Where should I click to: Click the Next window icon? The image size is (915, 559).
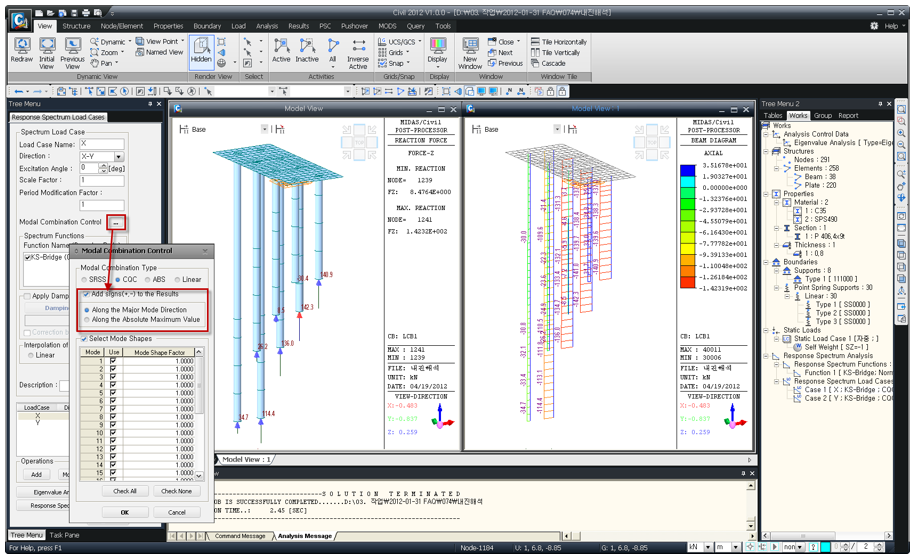(x=492, y=53)
